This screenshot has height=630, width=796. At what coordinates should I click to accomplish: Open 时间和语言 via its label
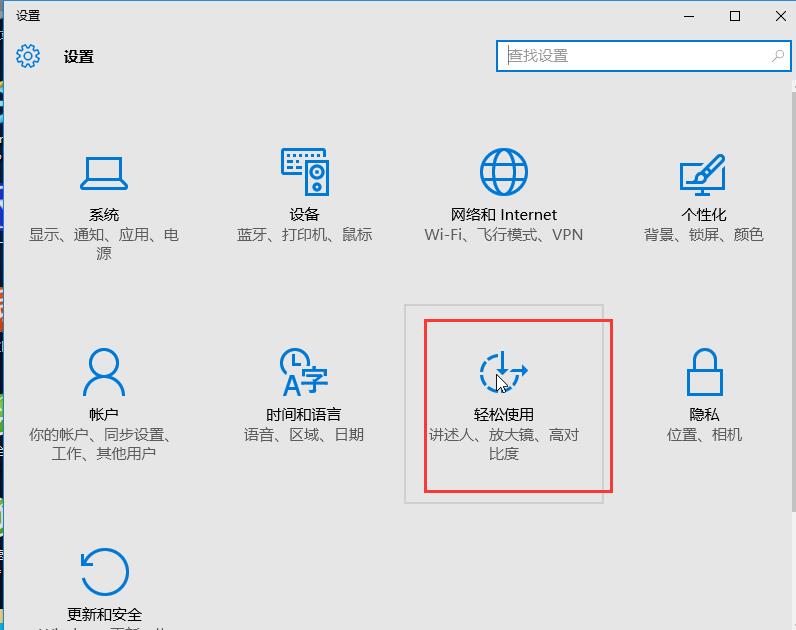304,415
